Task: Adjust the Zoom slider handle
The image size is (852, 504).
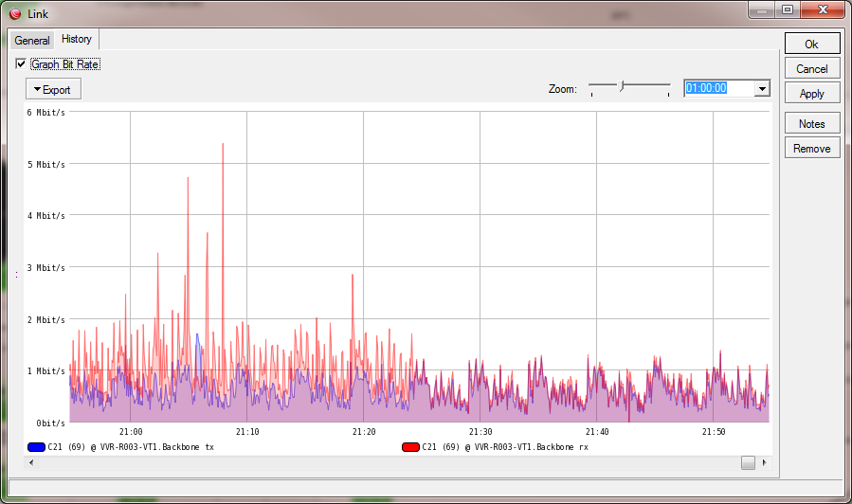Action: 622,86
